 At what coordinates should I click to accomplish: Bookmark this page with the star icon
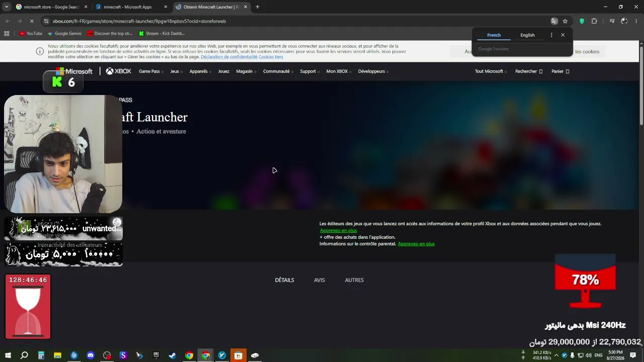565,21
